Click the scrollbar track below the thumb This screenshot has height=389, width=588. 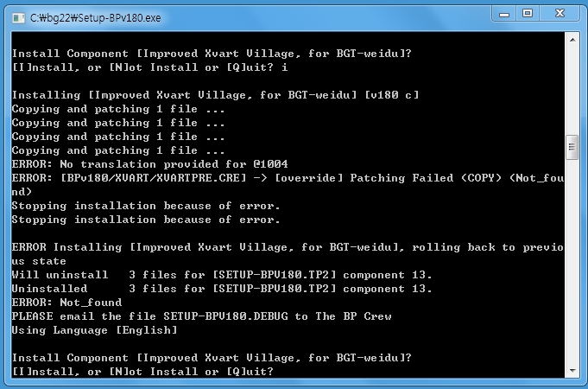tap(572, 262)
